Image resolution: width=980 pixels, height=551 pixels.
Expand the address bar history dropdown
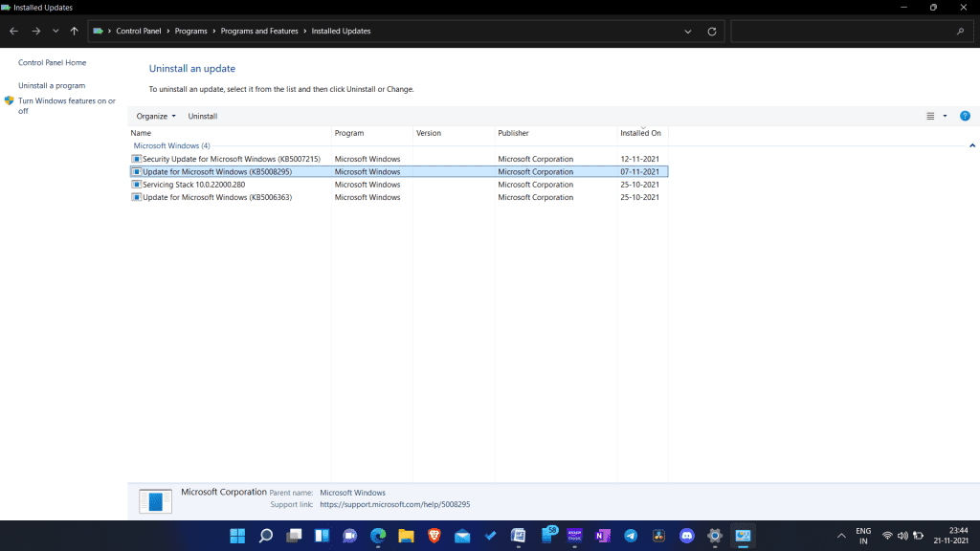(687, 31)
